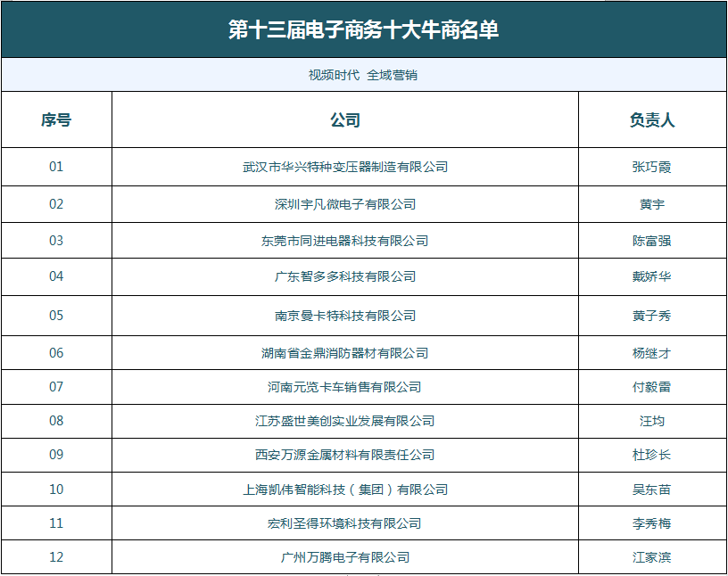
Task: Select 湖南省金鼎消防器材有限公司
Action: tap(345, 353)
